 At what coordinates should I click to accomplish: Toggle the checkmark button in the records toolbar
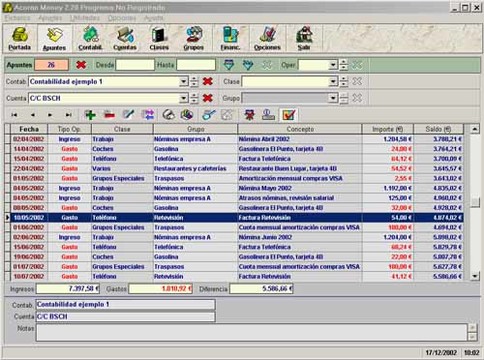coord(288,115)
